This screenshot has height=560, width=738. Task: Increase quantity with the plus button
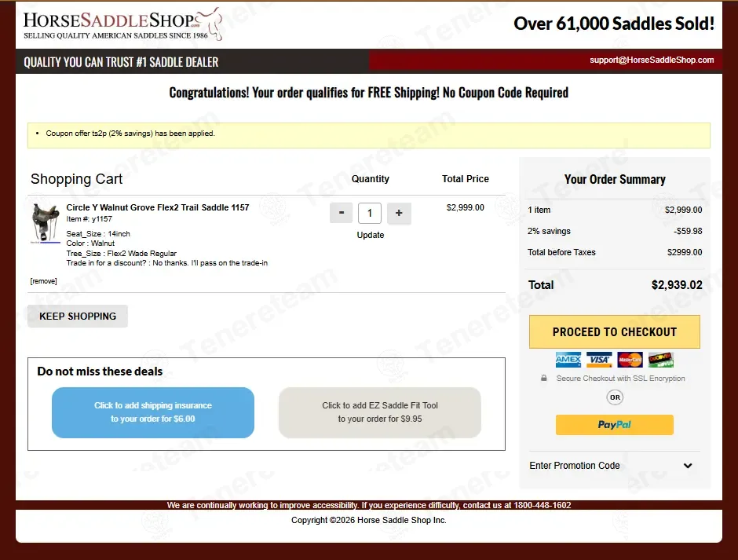click(399, 214)
